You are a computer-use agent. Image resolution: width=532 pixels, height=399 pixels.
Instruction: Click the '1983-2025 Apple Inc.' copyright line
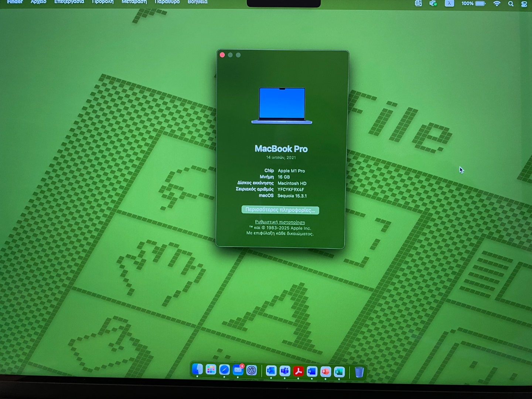280,228
